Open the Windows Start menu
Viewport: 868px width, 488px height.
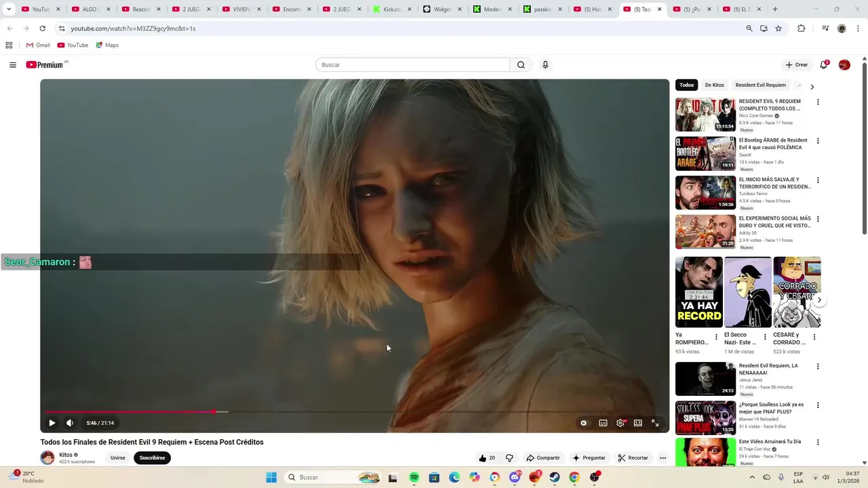pos(271,477)
